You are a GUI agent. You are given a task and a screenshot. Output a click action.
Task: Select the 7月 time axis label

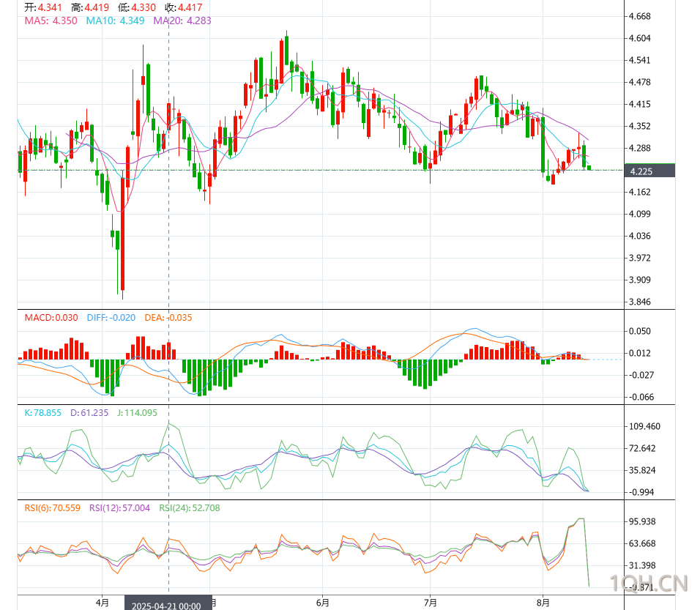pyautogui.click(x=431, y=603)
